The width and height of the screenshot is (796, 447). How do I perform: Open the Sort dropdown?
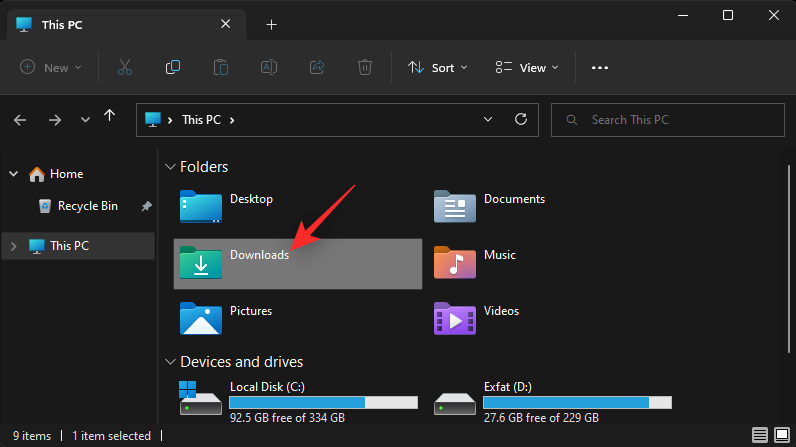pos(437,67)
